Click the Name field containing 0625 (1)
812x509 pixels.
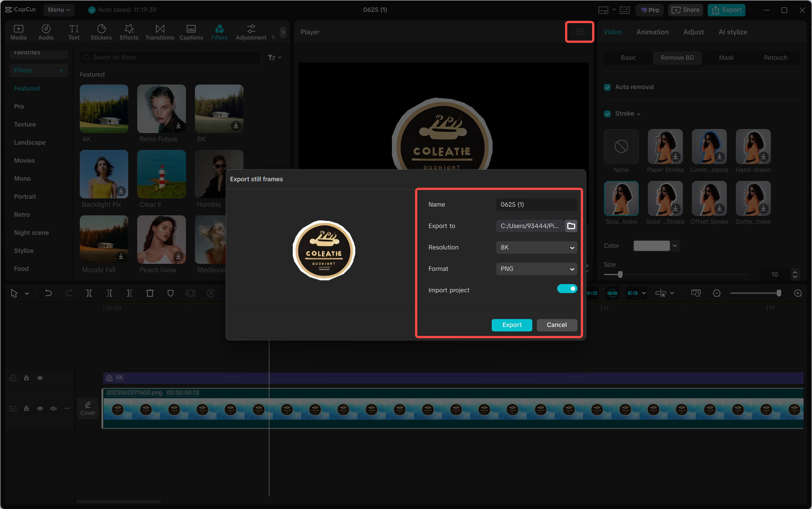coord(537,204)
